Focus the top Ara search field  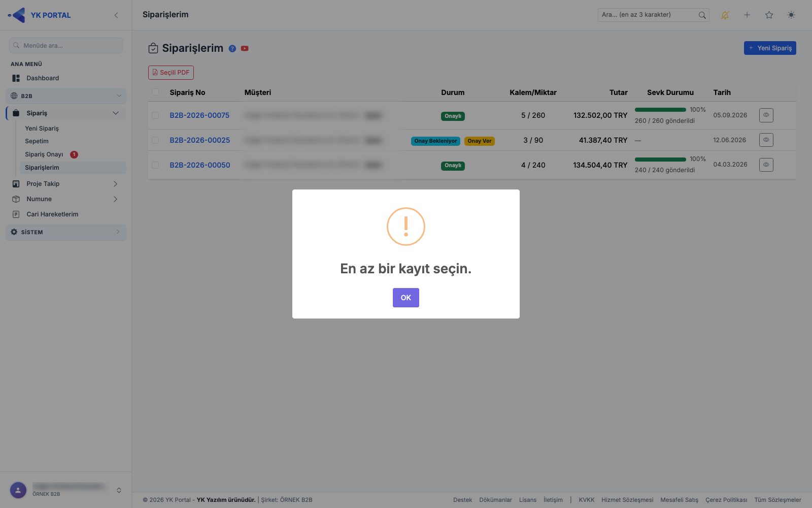653,15
